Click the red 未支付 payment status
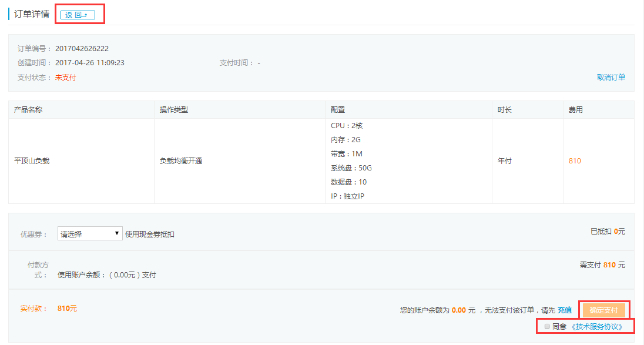Image resolution: width=644 pixels, height=345 pixels. point(65,78)
